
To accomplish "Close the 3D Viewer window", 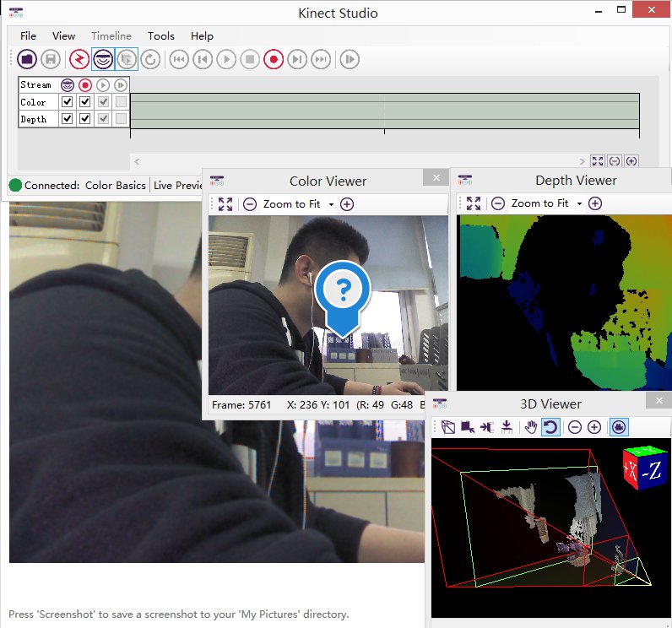I will click(659, 401).
